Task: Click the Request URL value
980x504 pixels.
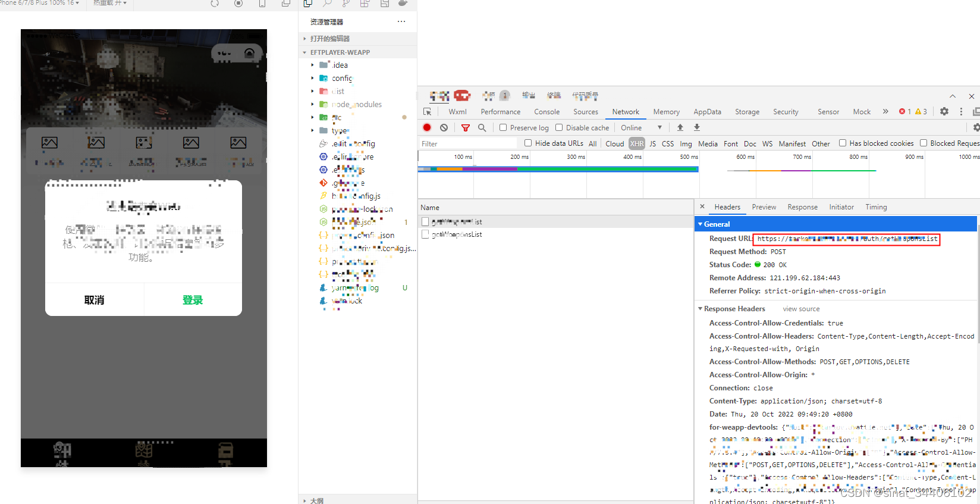Action: click(x=847, y=239)
